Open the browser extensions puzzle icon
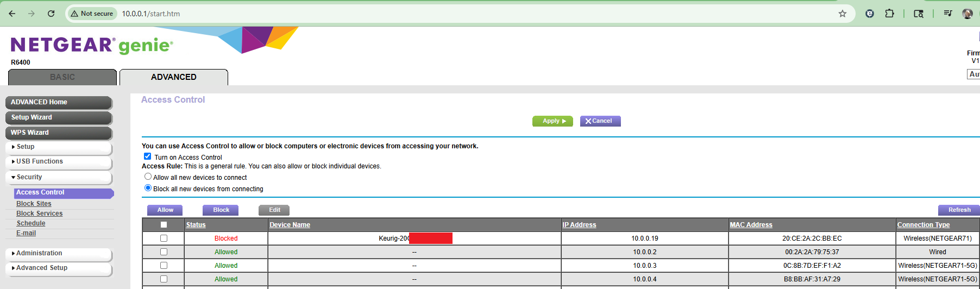The height and width of the screenshot is (289, 980). click(x=890, y=14)
